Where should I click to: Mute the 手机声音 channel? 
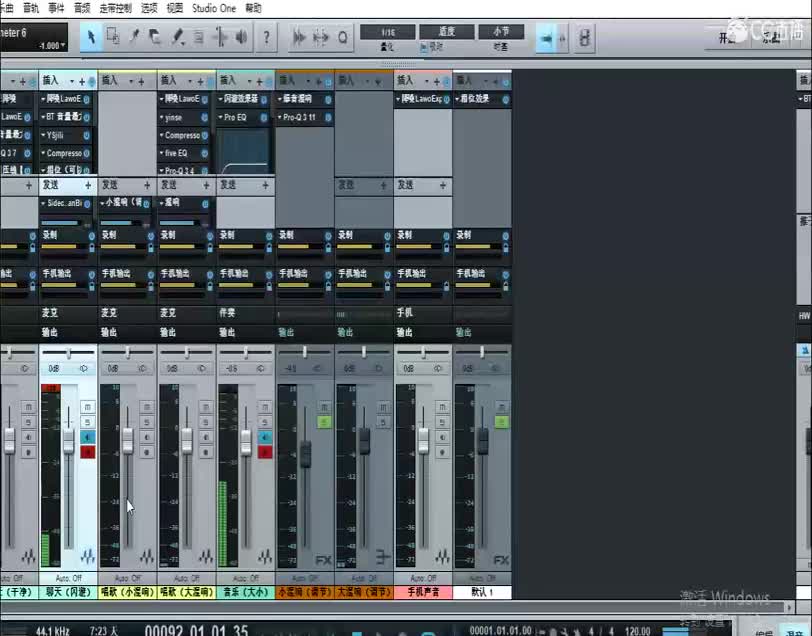pyautogui.click(x=442, y=407)
